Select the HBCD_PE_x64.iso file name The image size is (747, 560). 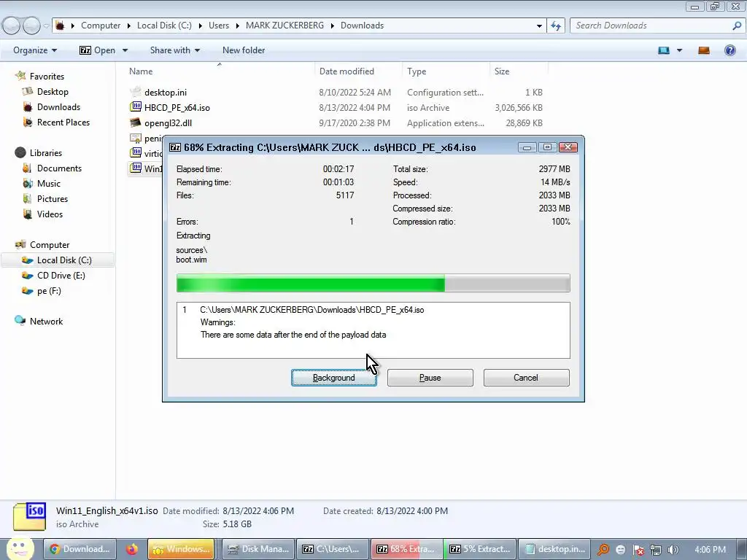point(177,108)
